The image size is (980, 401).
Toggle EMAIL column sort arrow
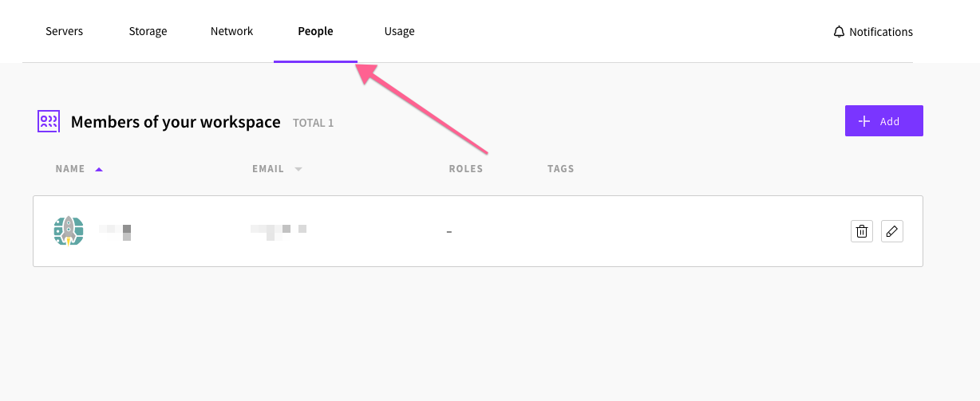[x=298, y=169]
